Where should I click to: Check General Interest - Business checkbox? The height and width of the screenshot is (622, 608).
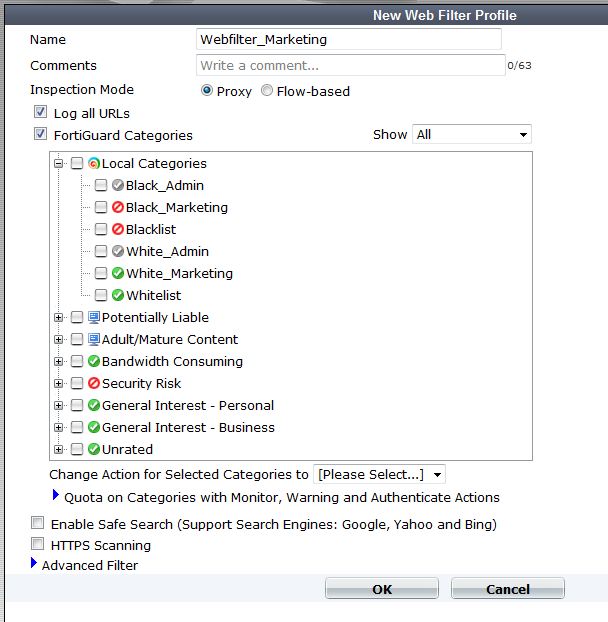[77, 427]
